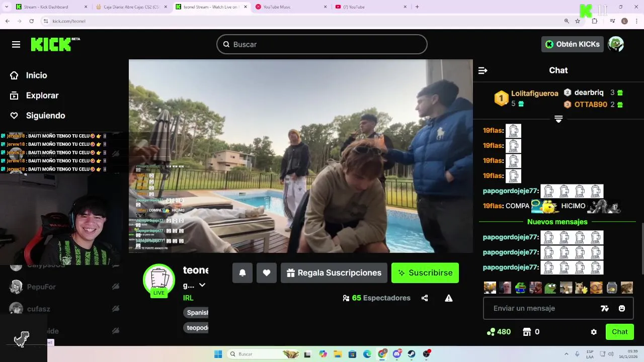The height and width of the screenshot is (362, 644).
Task: Open the 7TV emote picker in chat box
Action: tap(605, 308)
